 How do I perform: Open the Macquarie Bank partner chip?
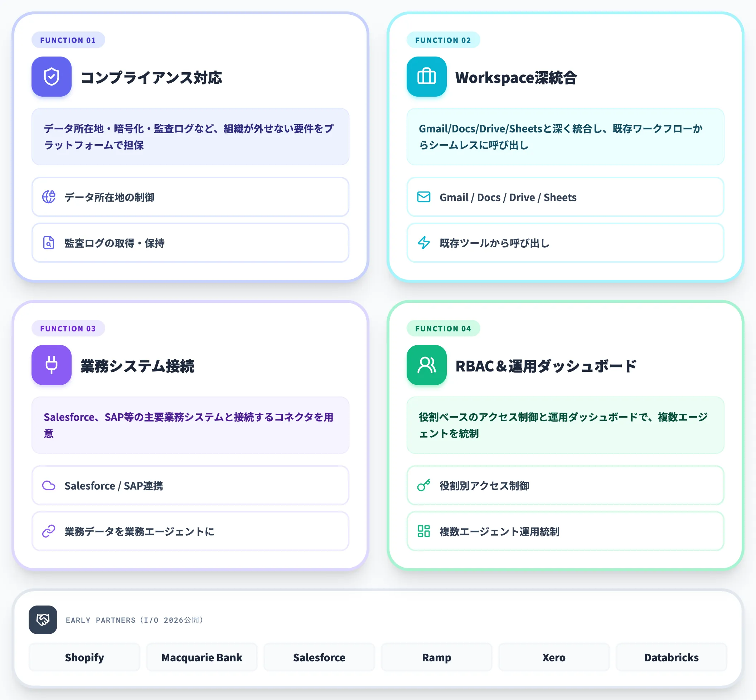point(202,657)
